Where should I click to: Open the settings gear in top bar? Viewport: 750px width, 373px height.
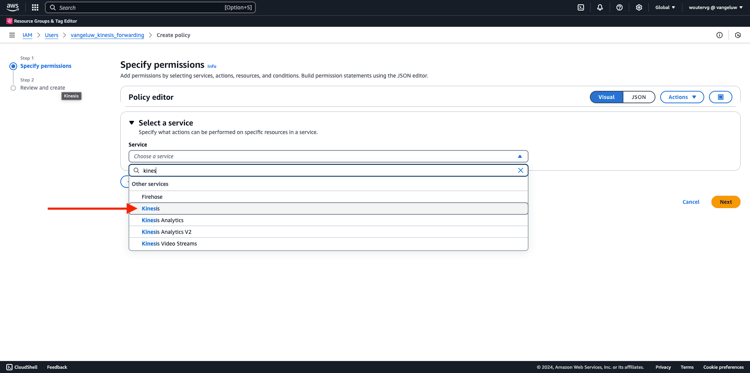(639, 7)
